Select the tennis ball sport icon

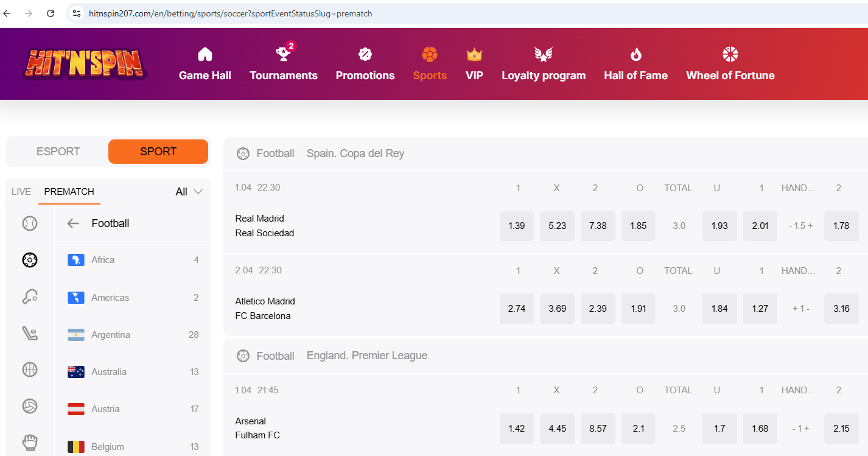pos(30,223)
